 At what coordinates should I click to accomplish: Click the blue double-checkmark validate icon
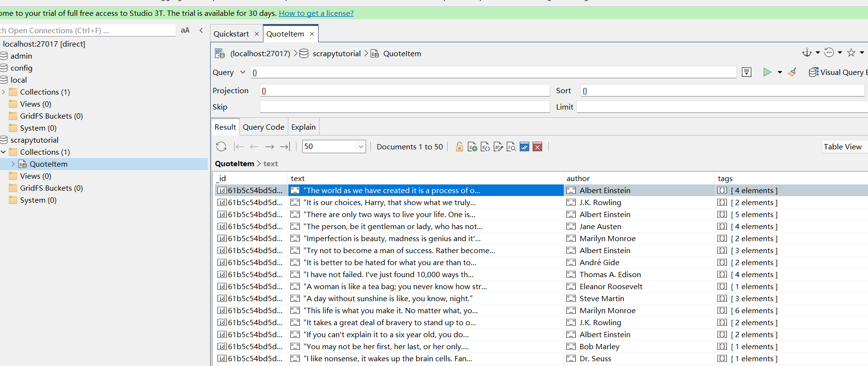coord(524,146)
